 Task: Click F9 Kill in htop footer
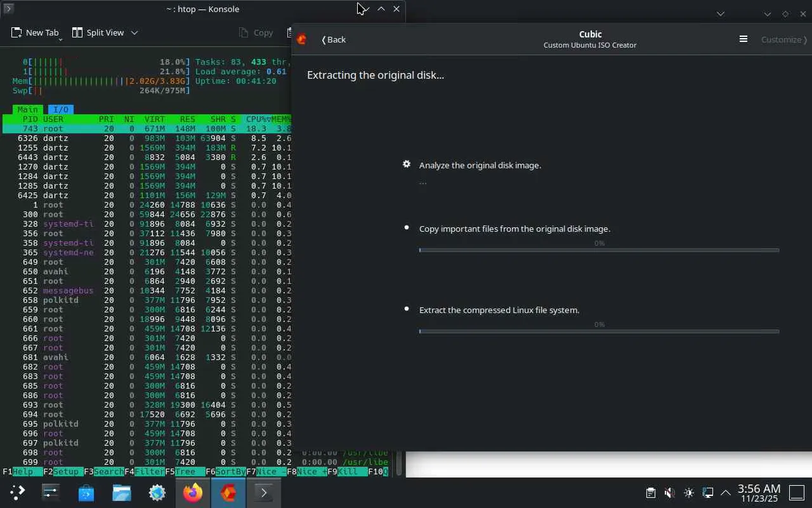click(x=347, y=472)
